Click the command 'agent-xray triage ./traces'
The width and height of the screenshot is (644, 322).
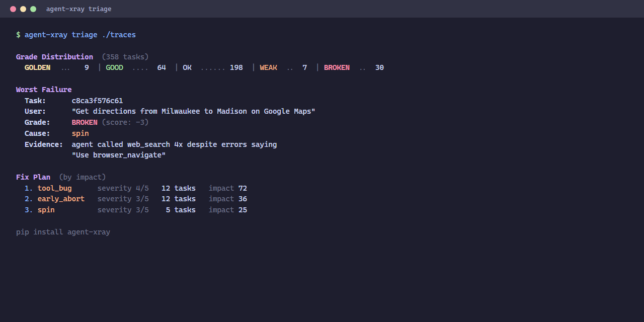coord(80,35)
